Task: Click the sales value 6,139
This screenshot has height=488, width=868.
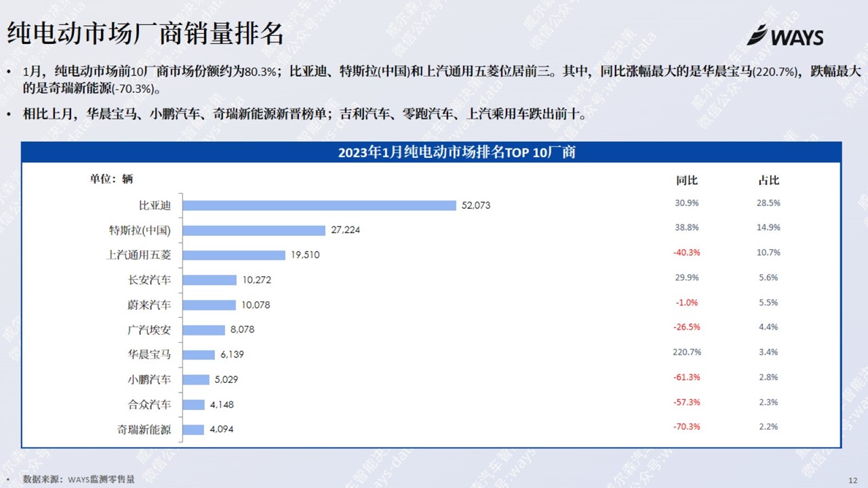Action: (232, 355)
